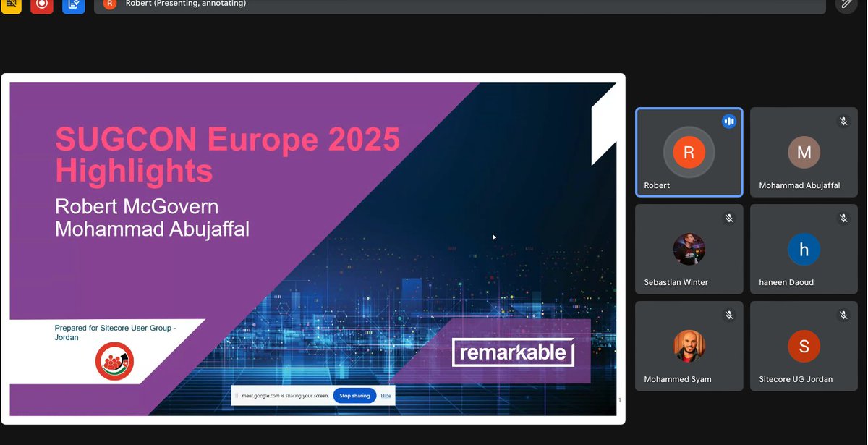Click the Hide link in sharing bar

tap(386, 396)
